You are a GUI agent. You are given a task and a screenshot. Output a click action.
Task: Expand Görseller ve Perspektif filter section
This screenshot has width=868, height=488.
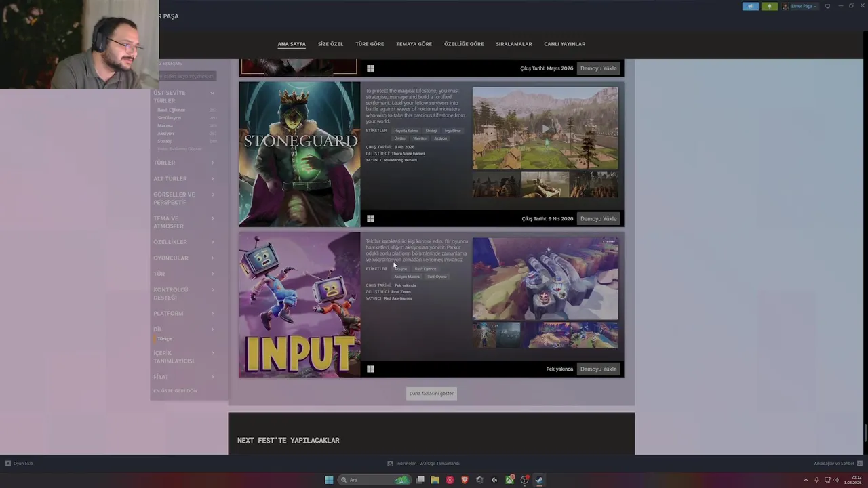click(184, 199)
